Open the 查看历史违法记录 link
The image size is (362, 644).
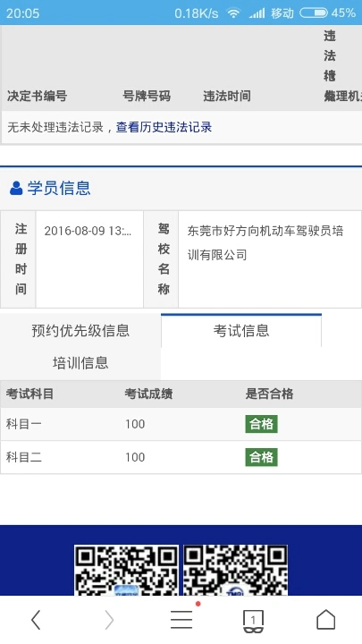[x=164, y=127]
